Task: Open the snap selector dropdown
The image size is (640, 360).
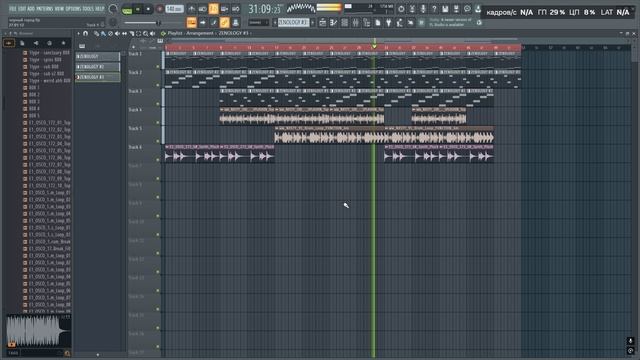Action: coord(258,22)
